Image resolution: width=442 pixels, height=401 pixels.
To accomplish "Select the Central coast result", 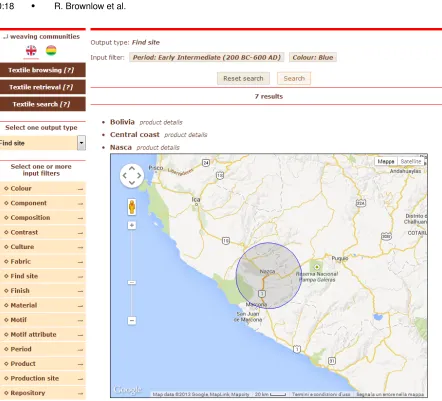I will 135,134.
